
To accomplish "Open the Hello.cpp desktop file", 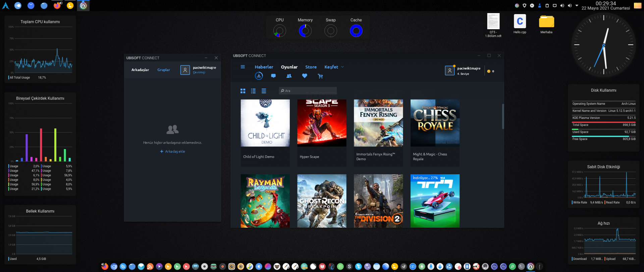I will coord(520,24).
